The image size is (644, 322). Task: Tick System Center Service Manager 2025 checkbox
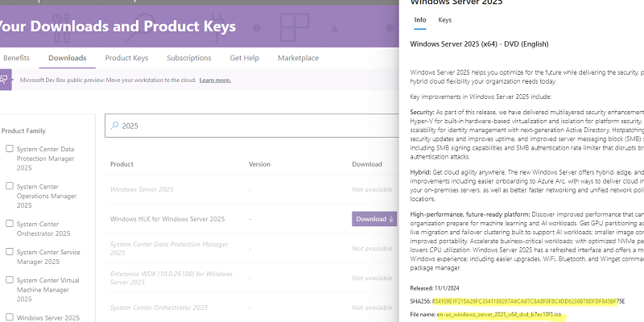coord(9,252)
